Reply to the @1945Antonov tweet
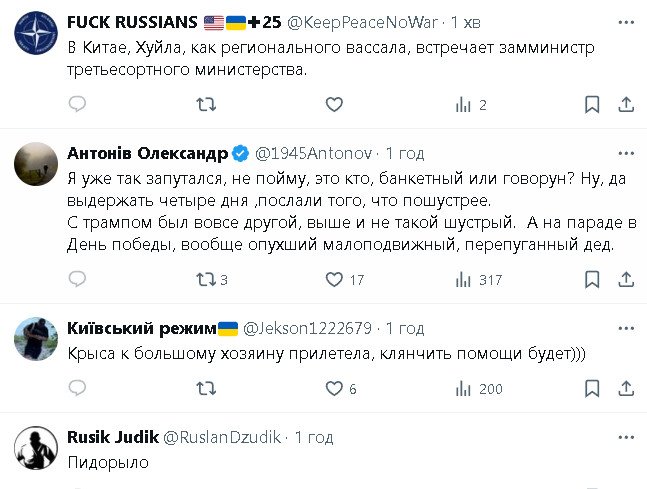Screen dimensions: 647x489 tap(78, 280)
